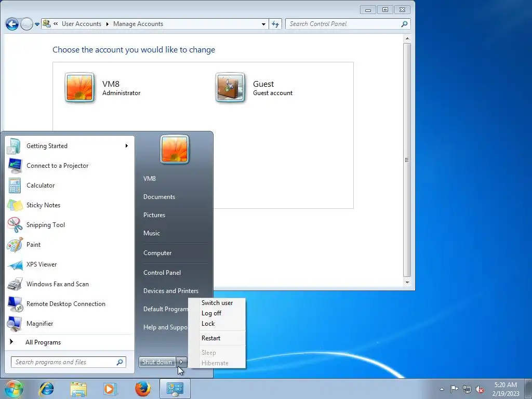This screenshot has width=532, height=399.
Task: Open Windows Explorer from the taskbar
Action: click(78, 389)
